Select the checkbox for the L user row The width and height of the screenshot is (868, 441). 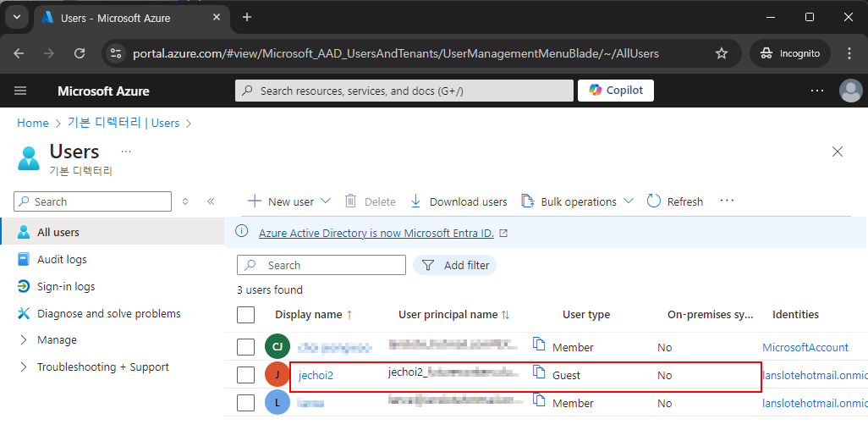tap(246, 403)
